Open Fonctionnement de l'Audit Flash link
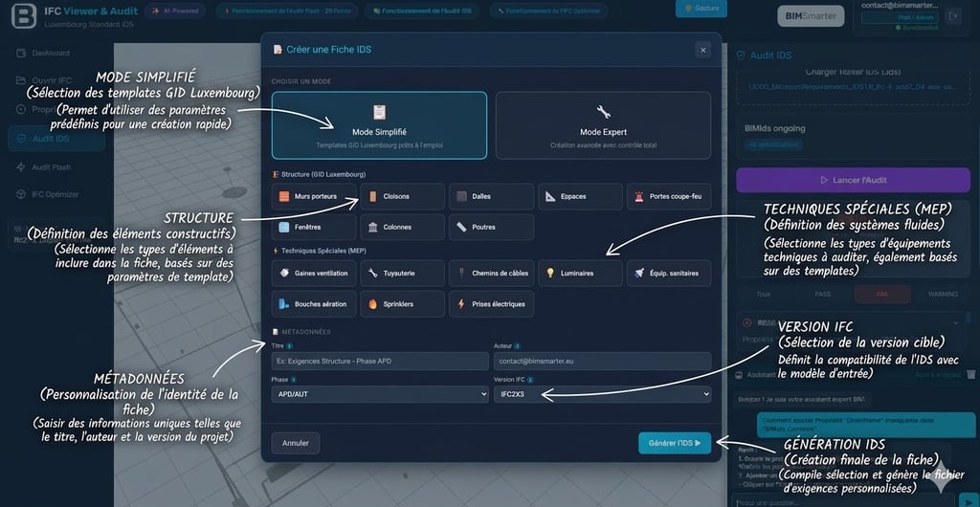 (286, 11)
